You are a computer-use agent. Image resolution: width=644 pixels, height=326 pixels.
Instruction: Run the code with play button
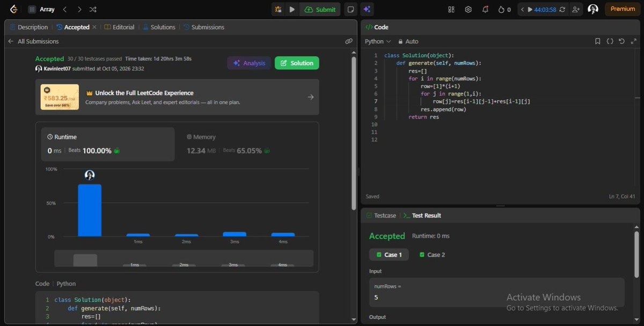(x=292, y=9)
